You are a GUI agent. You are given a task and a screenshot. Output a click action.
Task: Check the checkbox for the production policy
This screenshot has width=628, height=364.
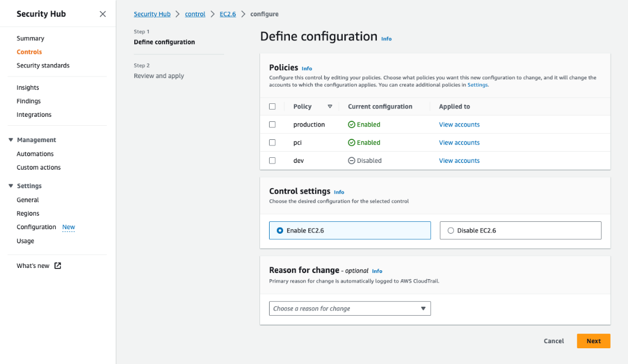(272, 124)
